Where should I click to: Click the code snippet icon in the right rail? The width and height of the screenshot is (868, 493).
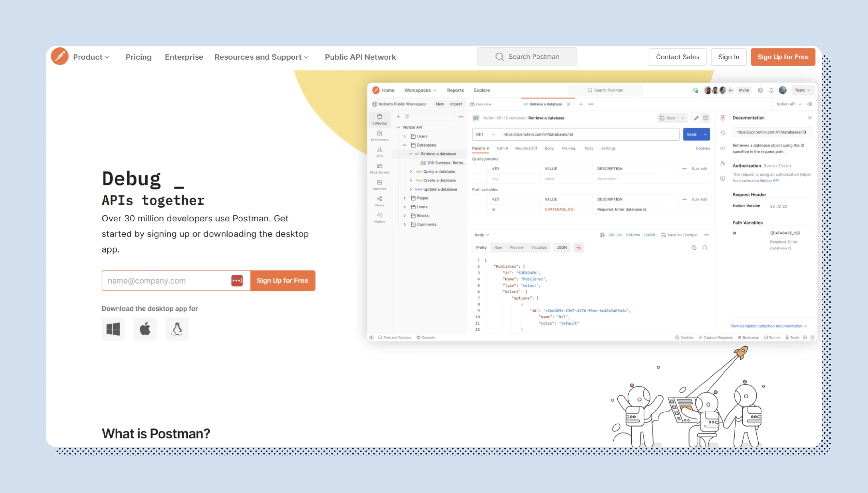tap(722, 148)
